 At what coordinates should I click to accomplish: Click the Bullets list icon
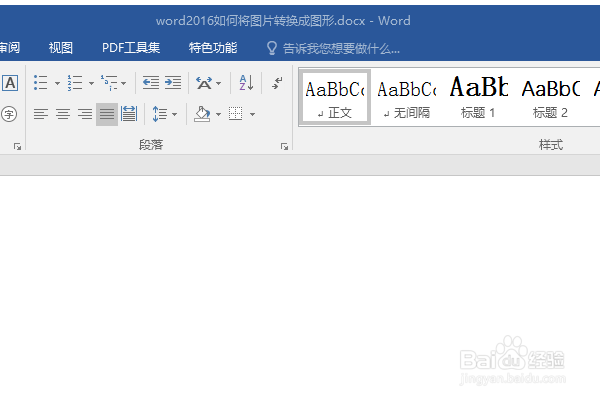point(41,83)
